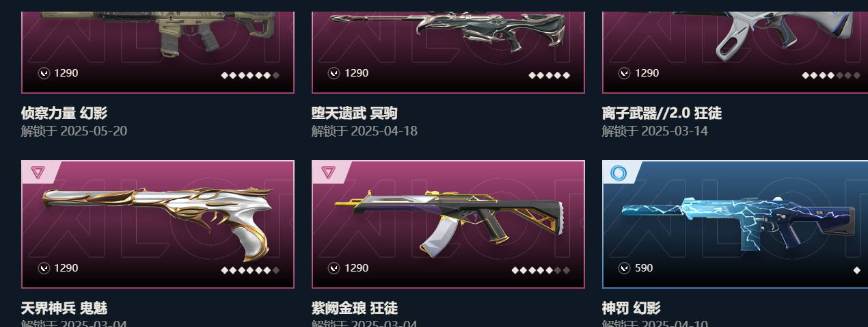The width and height of the screenshot is (868, 327).
Task: Click the pink triangle tier badge on 天界神兵 鬼魅
Action: click(x=38, y=173)
